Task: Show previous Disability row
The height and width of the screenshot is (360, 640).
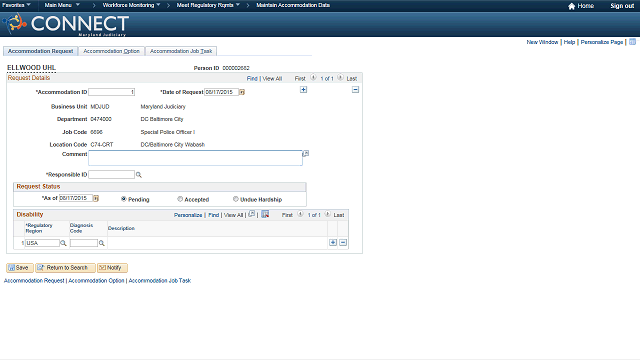Action: coord(300,214)
